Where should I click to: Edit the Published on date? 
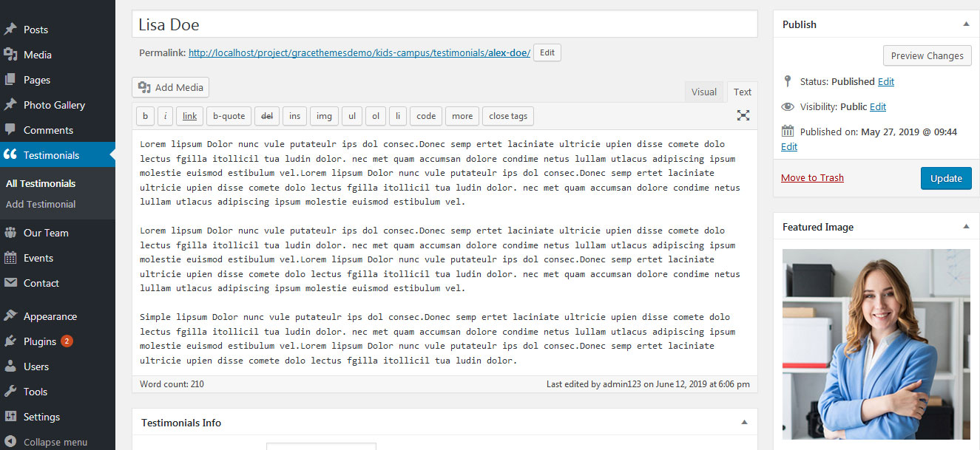789,146
